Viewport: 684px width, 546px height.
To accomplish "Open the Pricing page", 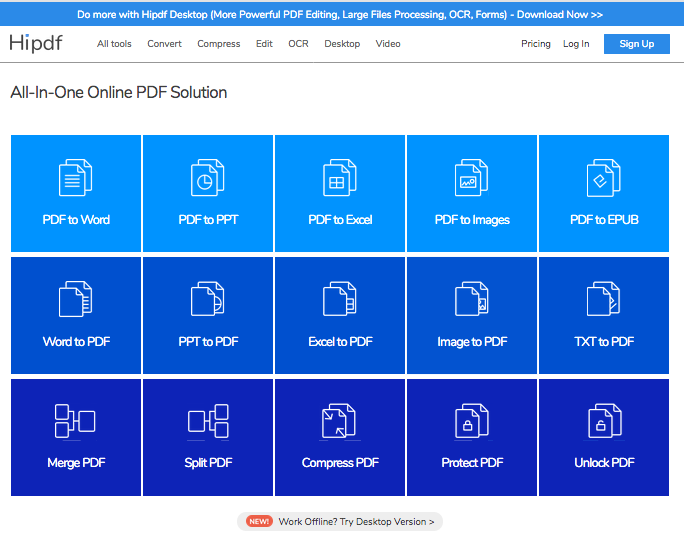I will (x=536, y=44).
